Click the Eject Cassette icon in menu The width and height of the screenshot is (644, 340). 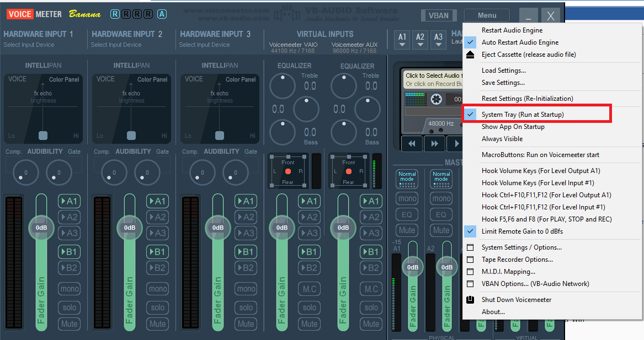pos(470,55)
